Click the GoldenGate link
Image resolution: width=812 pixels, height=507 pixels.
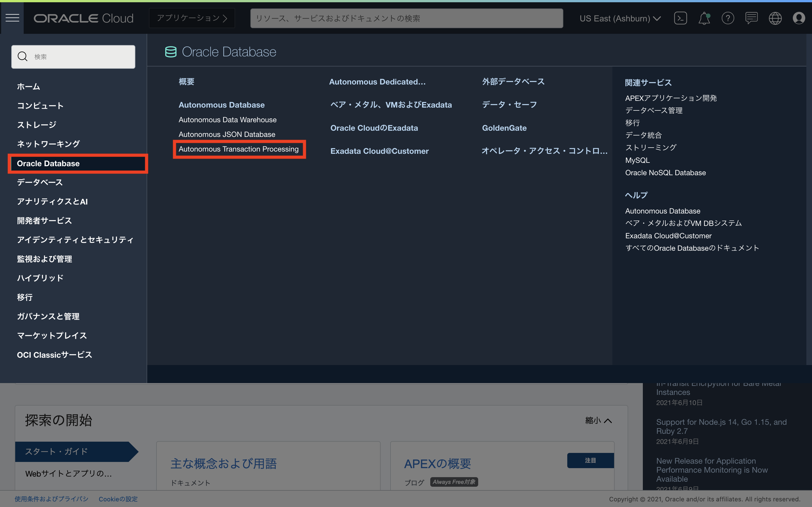pyautogui.click(x=504, y=128)
